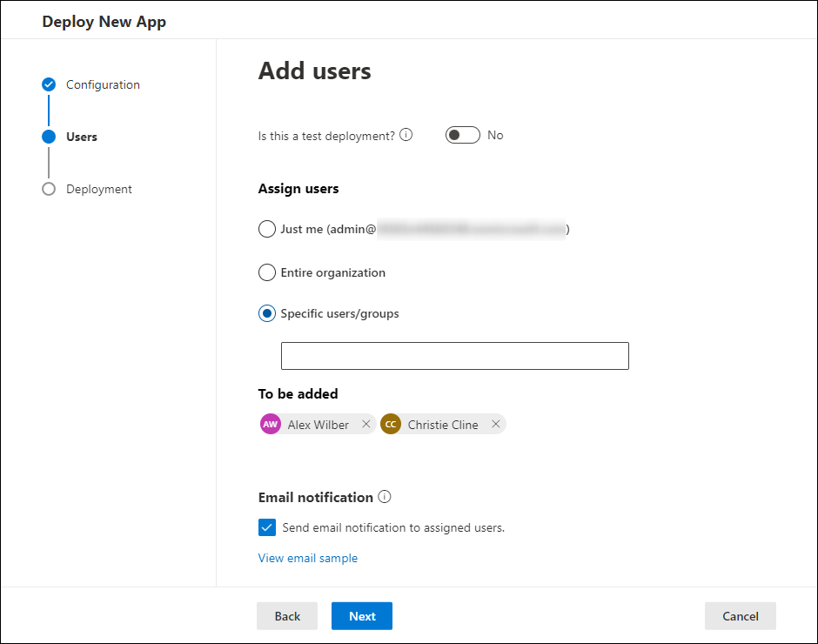Go to the Configuration step

pos(103,84)
